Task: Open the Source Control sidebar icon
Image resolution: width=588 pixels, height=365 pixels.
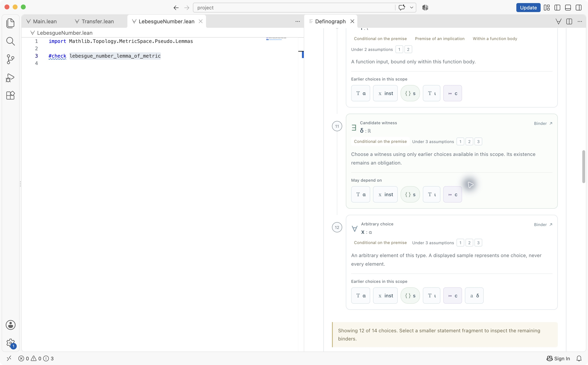Action: 10,59
